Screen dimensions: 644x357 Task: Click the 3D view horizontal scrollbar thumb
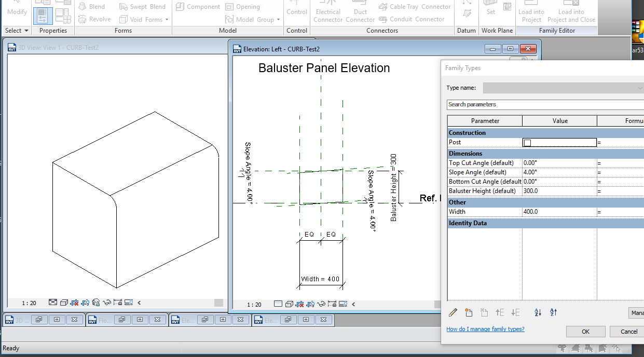[x=219, y=303]
